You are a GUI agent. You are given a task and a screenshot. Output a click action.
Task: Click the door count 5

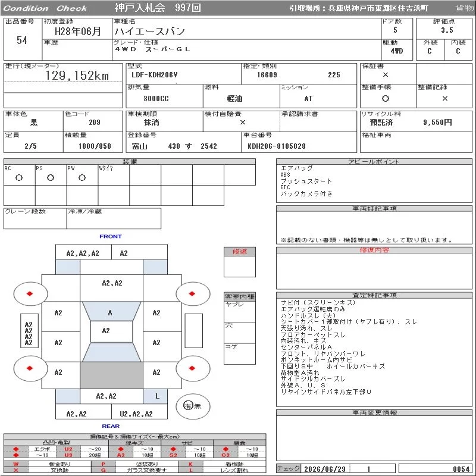pyautogui.click(x=395, y=30)
